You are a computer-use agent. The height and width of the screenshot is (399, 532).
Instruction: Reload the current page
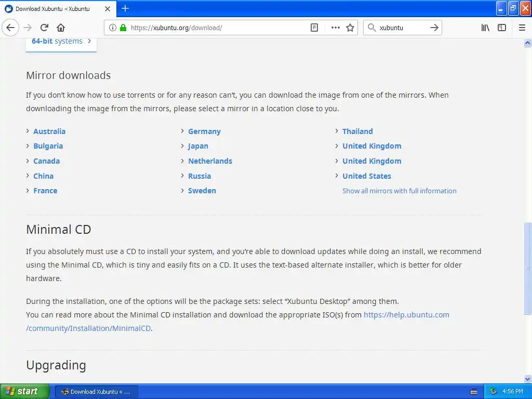(x=44, y=28)
